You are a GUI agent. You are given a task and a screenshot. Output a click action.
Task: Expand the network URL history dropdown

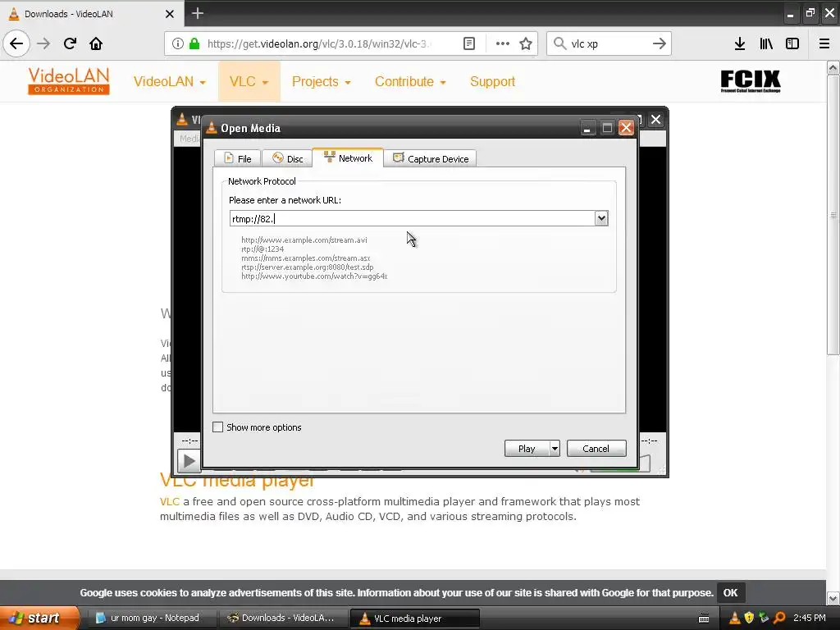click(x=601, y=218)
